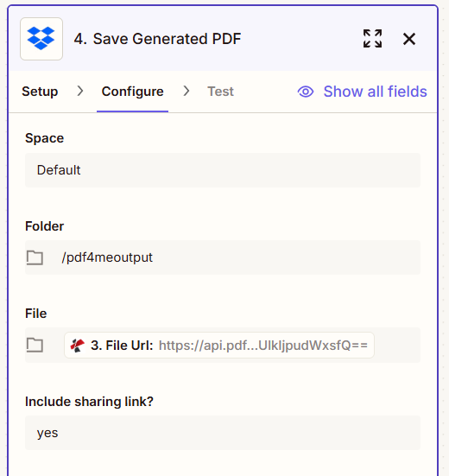Screen dimensions: 449x476
Task: Show all fields link
Action: [375, 92]
